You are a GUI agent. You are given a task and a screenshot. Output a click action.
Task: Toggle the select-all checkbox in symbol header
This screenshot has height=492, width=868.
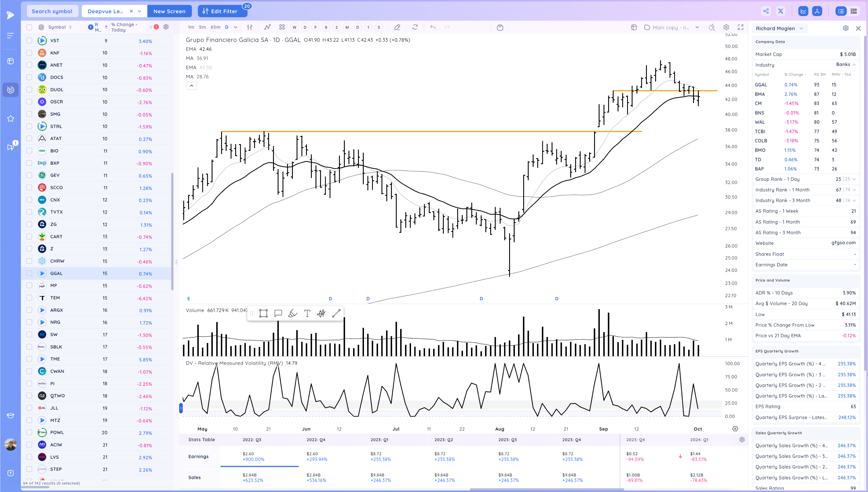pyautogui.click(x=29, y=27)
